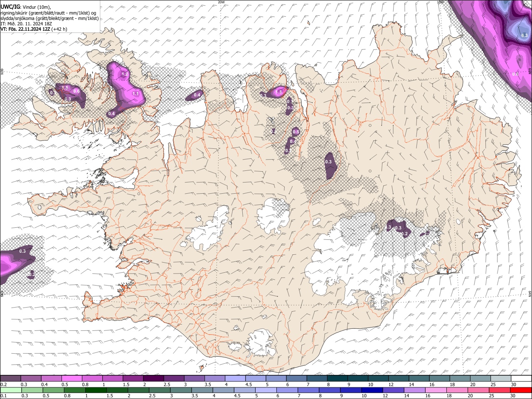Click the 0.4 label offshore in the northern bay

click(197, 95)
